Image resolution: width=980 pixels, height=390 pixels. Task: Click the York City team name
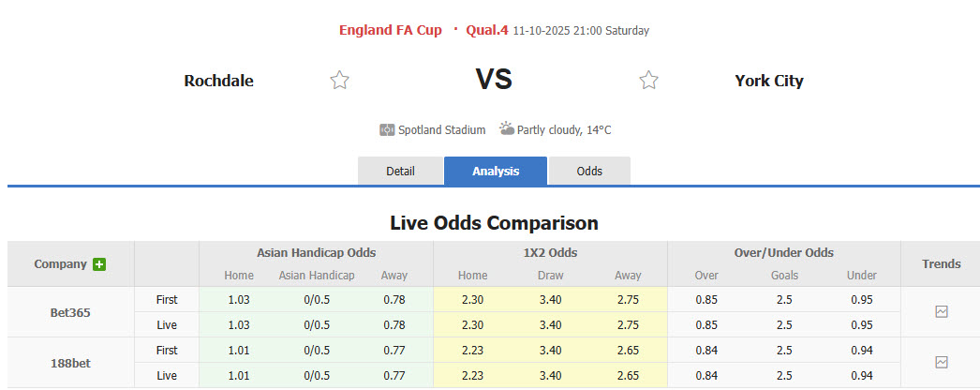(x=768, y=81)
